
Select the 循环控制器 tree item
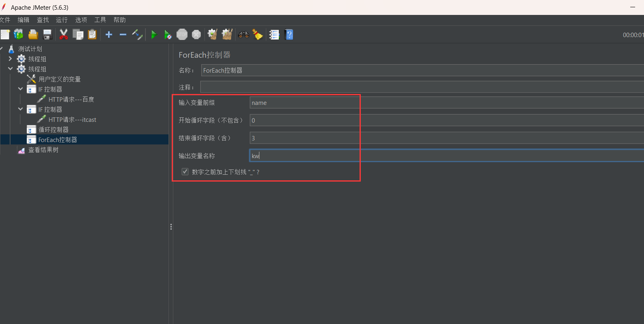pos(53,130)
